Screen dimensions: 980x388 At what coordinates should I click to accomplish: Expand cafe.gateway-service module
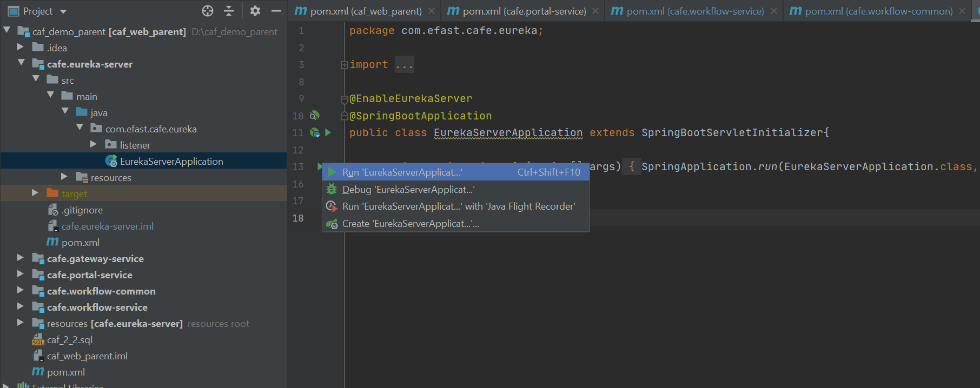[21, 258]
